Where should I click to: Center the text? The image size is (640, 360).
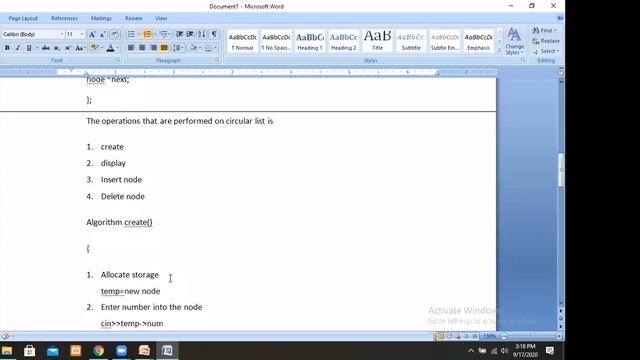click(142, 48)
